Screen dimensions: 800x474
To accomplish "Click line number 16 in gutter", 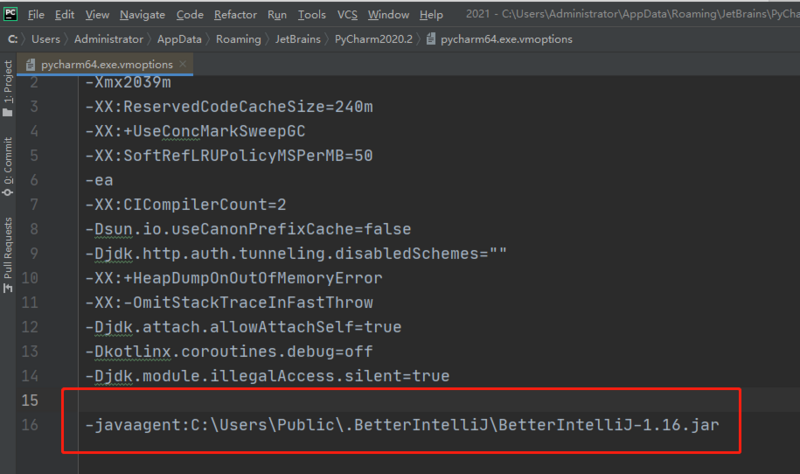I will tap(30, 425).
